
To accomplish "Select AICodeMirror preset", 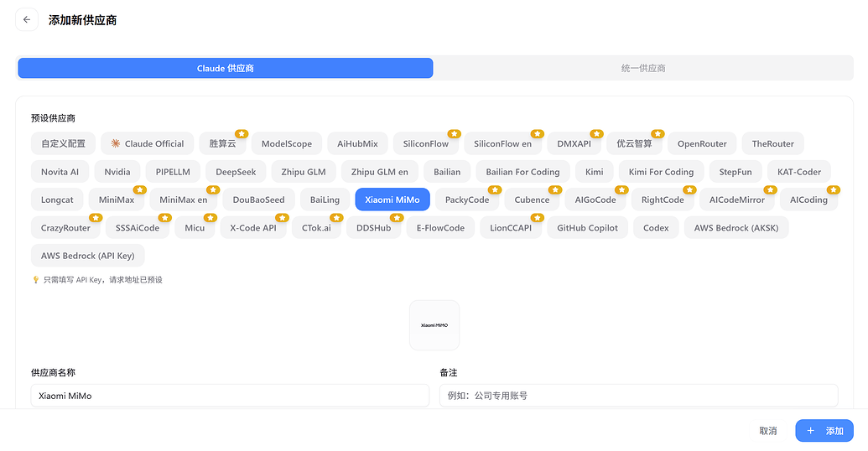I will [737, 200].
